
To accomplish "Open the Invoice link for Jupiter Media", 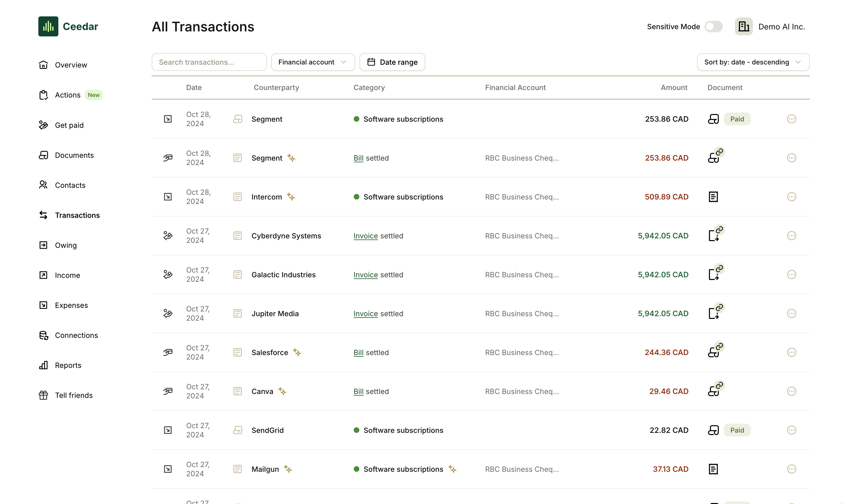I will coord(365,313).
